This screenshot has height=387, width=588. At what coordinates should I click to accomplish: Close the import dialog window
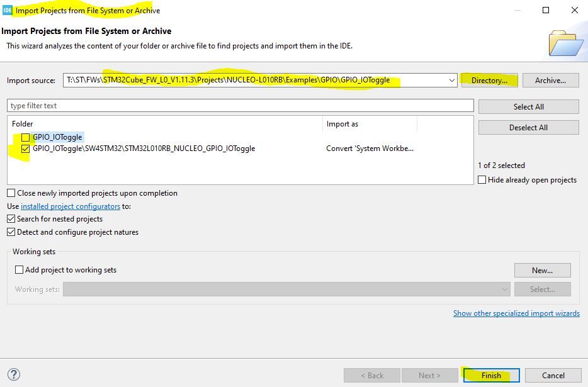pyautogui.click(x=575, y=10)
